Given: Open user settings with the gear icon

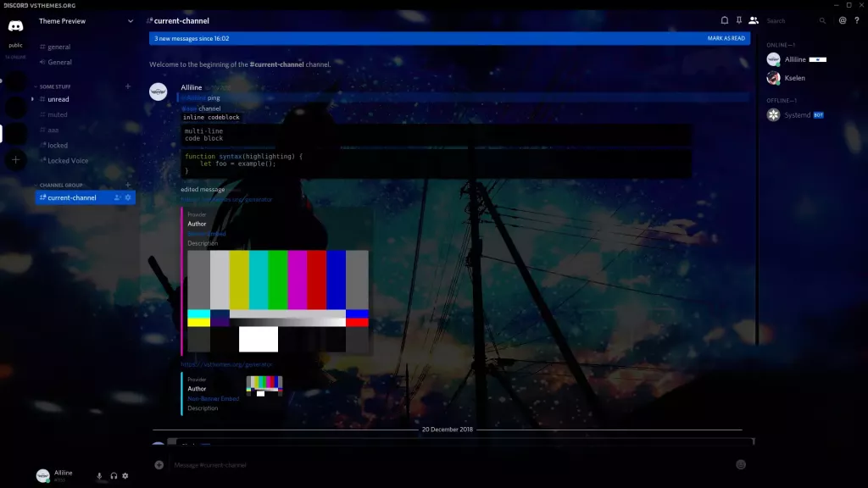Looking at the screenshot, I should (x=125, y=476).
